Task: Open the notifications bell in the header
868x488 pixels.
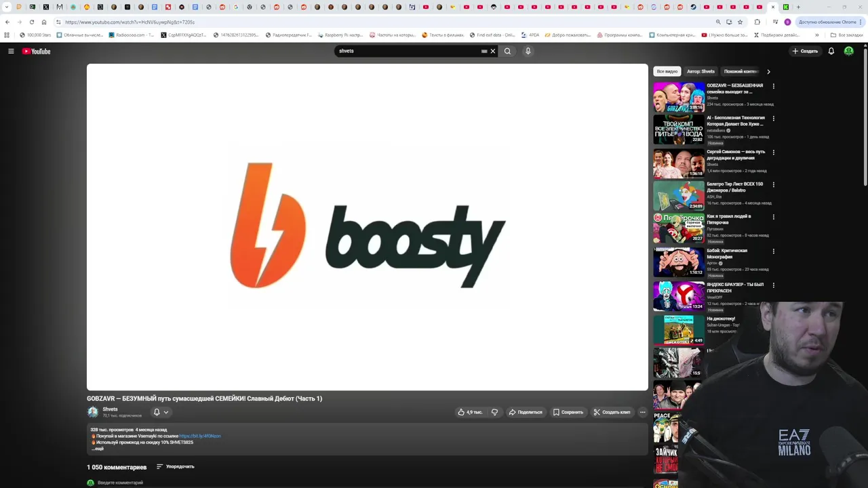Action: point(831,51)
